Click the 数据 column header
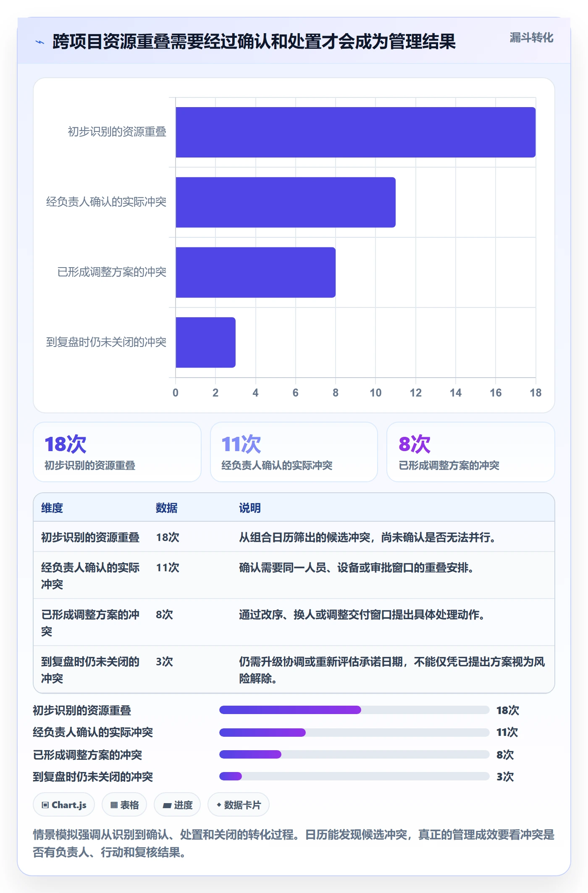This screenshot has width=588, height=893. [167, 508]
